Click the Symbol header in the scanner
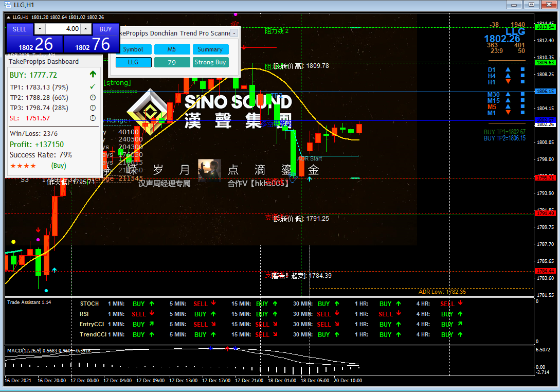 [133, 49]
